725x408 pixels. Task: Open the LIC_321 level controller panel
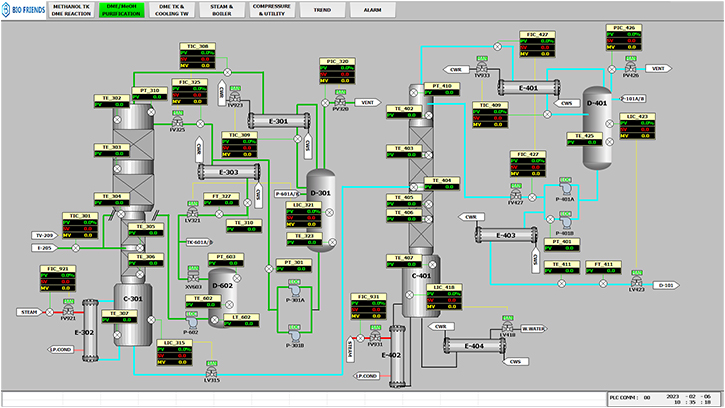pos(304,215)
